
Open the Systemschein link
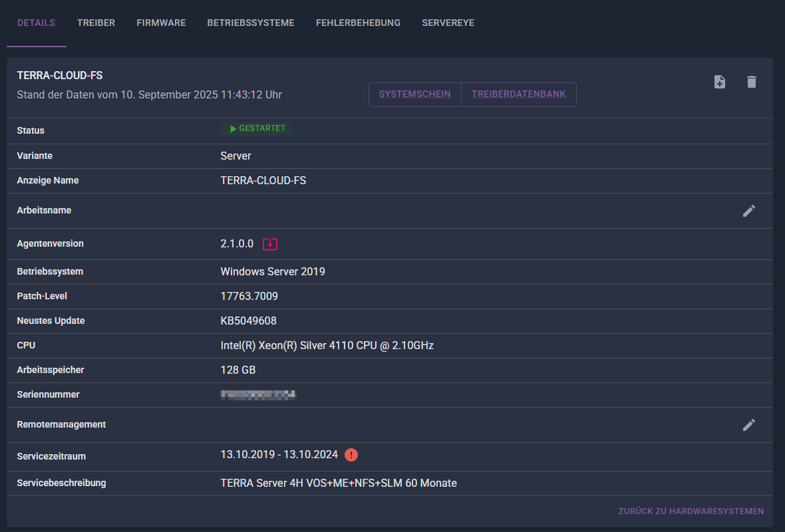(414, 94)
